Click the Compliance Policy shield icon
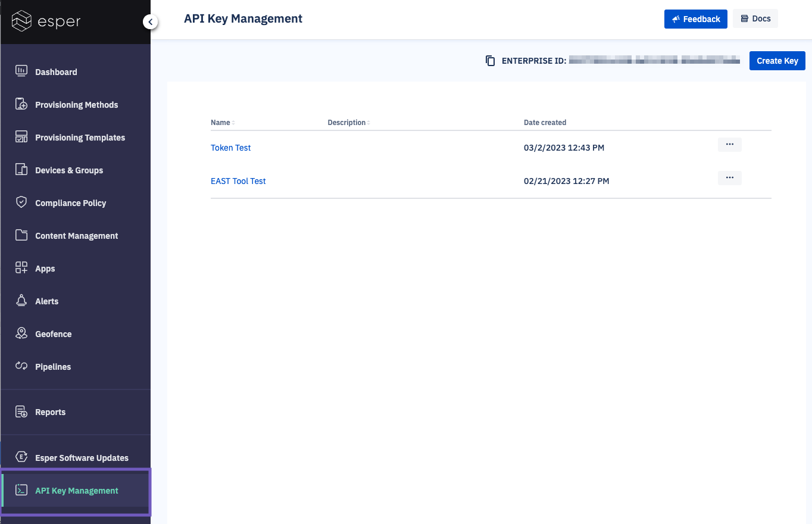812x524 pixels. (21, 202)
